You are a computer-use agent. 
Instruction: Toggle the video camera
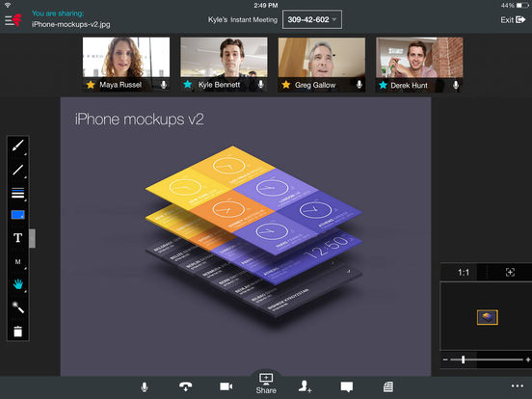(226, 386)
